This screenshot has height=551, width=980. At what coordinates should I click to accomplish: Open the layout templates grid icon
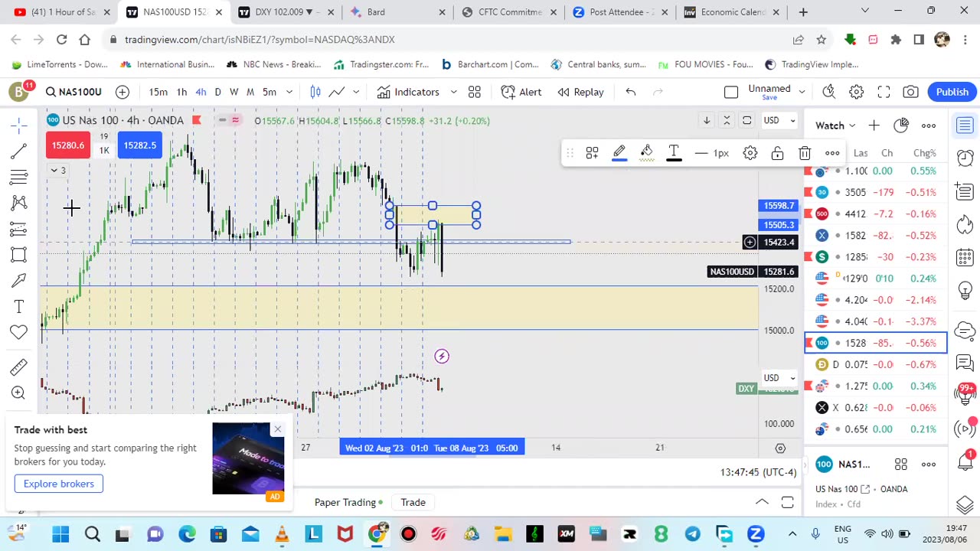(x=474, y=92)
